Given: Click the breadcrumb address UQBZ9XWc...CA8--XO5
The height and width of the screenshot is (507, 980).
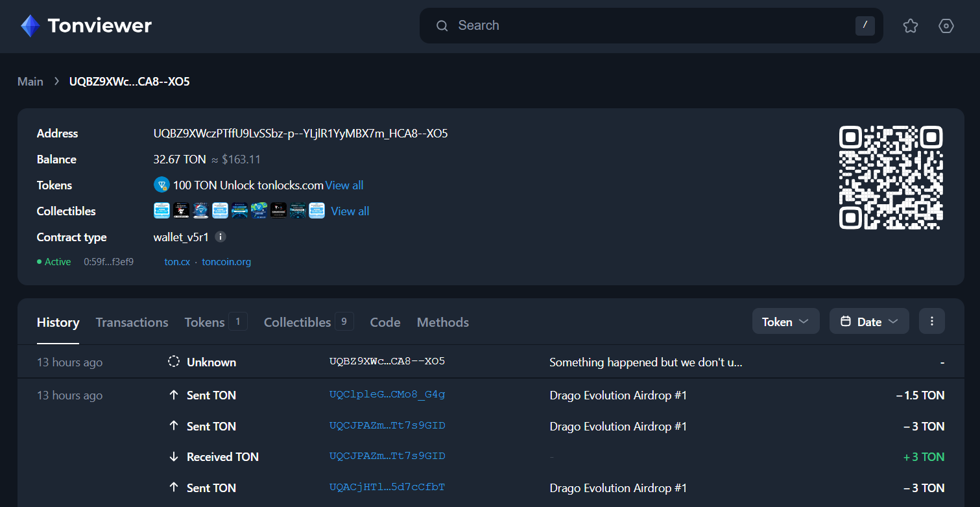Looking at the screenshot, I should [x=130, y=81].
